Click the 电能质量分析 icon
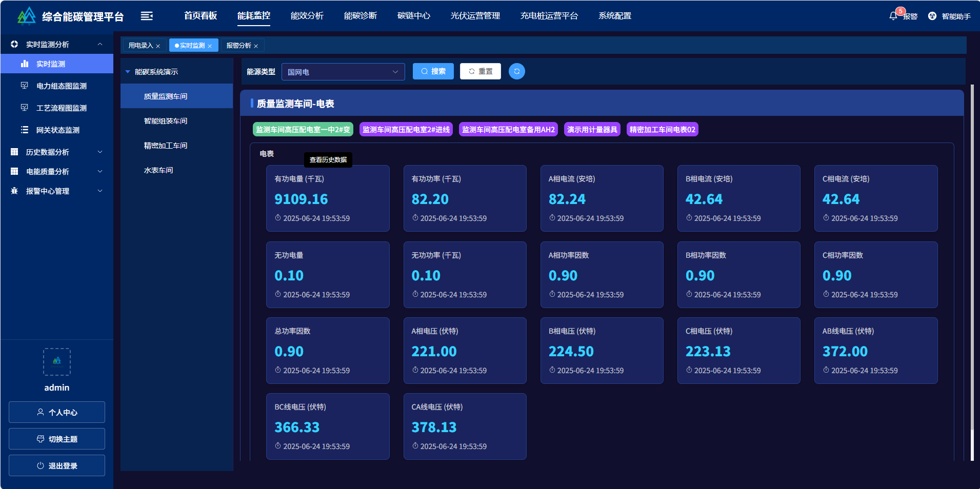The width and height of the screenshot is (980, 489). (14, 171)
